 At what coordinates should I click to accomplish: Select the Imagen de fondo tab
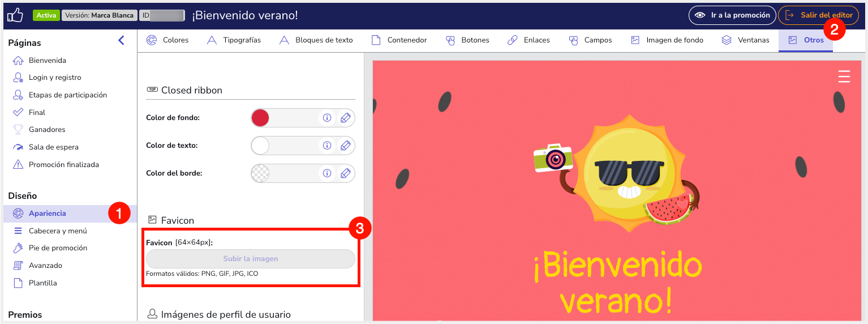point(667,40)
